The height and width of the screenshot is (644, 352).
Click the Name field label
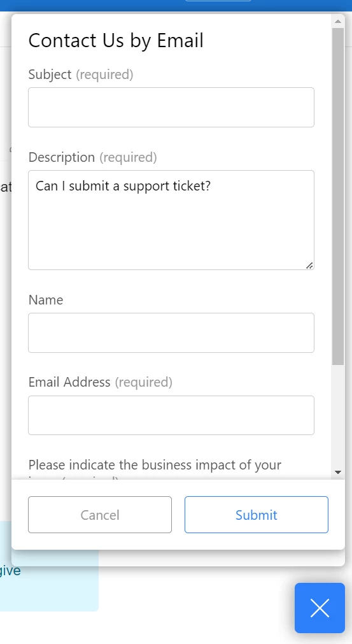point(46,300)
